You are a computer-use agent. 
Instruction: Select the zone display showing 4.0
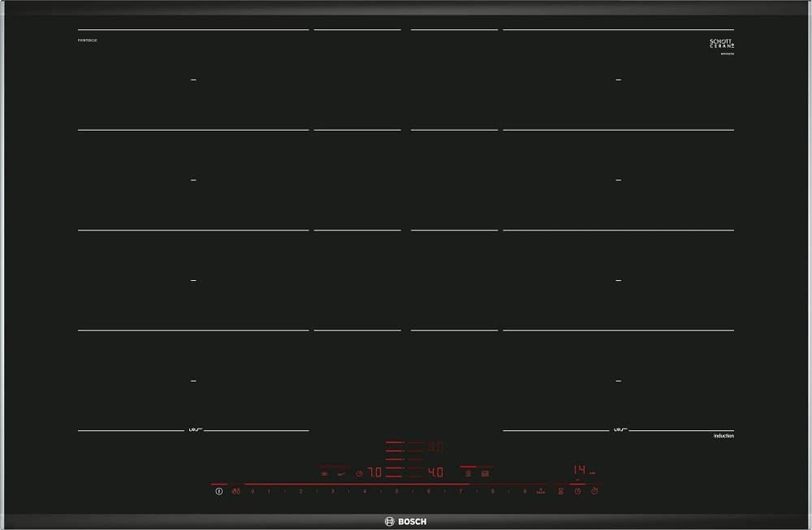tap(435, 472)
